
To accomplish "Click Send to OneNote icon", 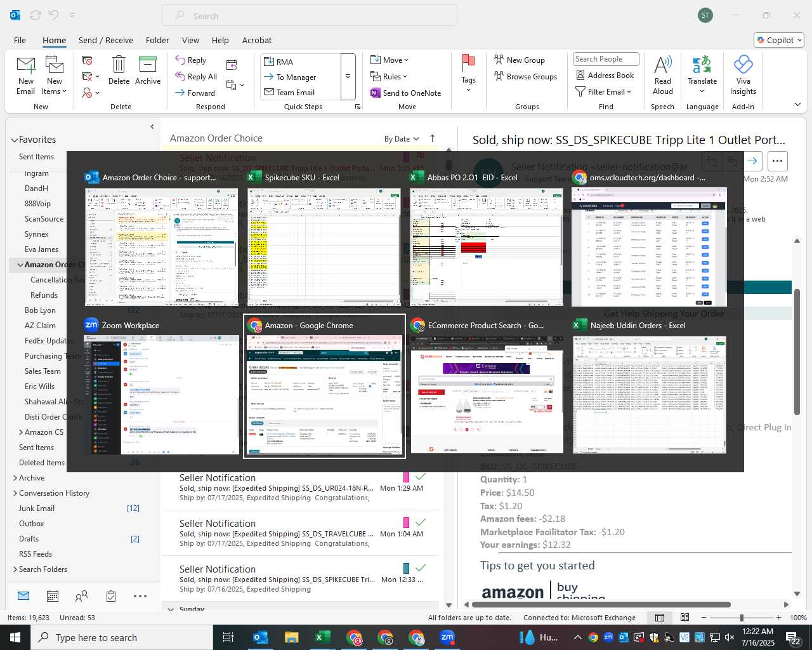I will pyautogui.click(x=406, y=93).
